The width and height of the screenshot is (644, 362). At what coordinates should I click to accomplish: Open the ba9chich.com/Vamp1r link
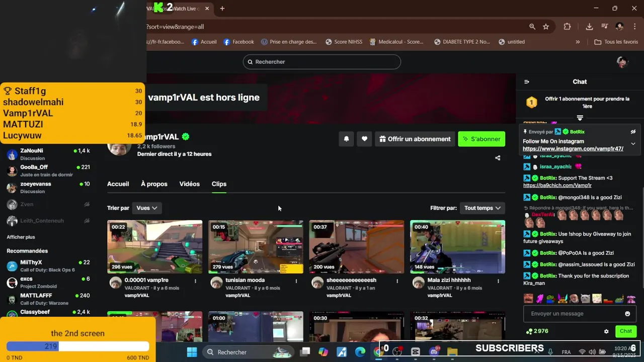[557, 186]
